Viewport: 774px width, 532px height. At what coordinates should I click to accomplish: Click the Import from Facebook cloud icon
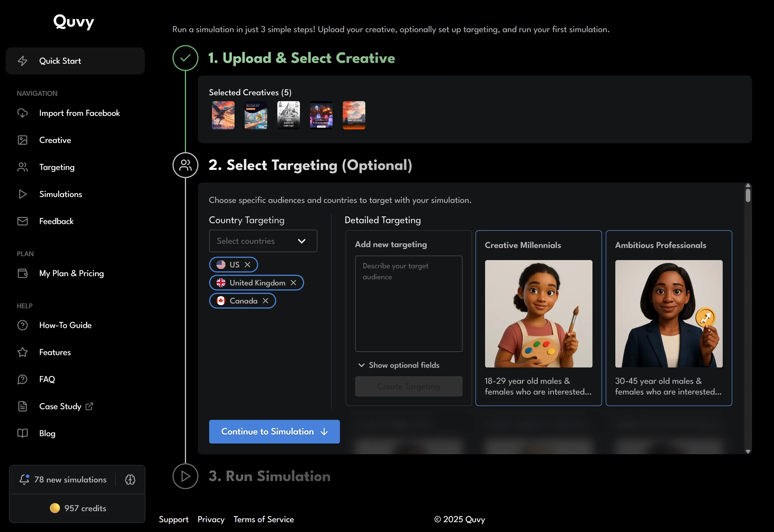coord(23,113)
